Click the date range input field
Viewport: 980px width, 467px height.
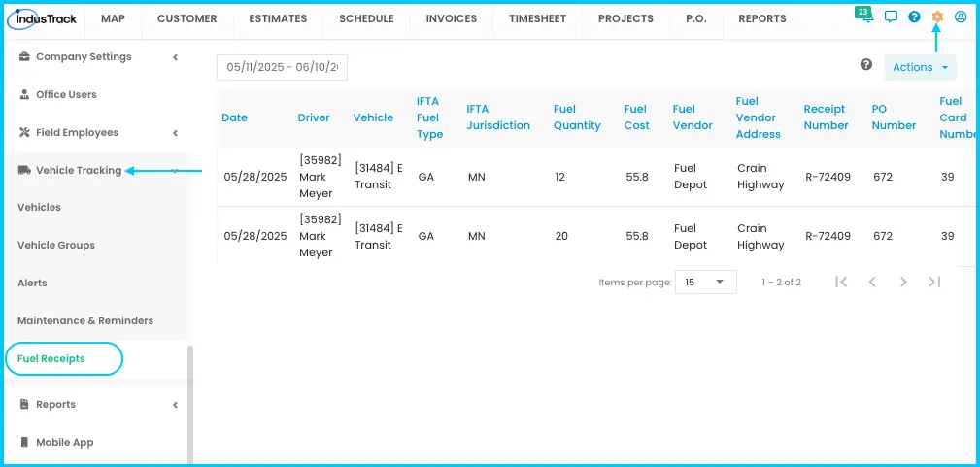pos(282,68)
